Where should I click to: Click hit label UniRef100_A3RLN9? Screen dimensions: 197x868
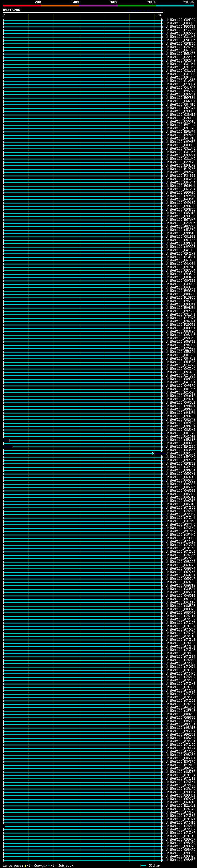180,467
